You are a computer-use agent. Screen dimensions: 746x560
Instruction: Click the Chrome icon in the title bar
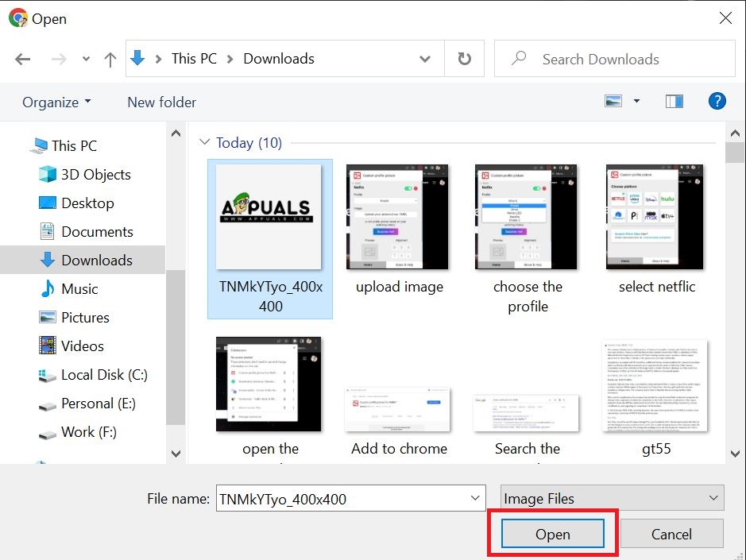18,18
